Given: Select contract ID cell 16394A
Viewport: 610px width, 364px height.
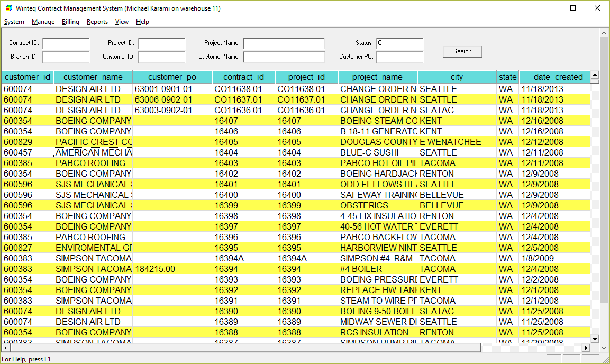Looking at the screenshot, I should (x=243, y=258).
